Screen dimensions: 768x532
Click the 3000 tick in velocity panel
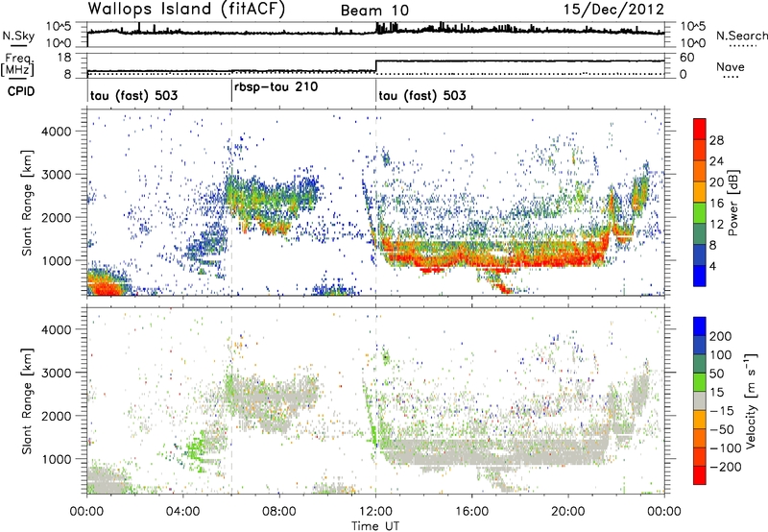(x=56, y=373)
